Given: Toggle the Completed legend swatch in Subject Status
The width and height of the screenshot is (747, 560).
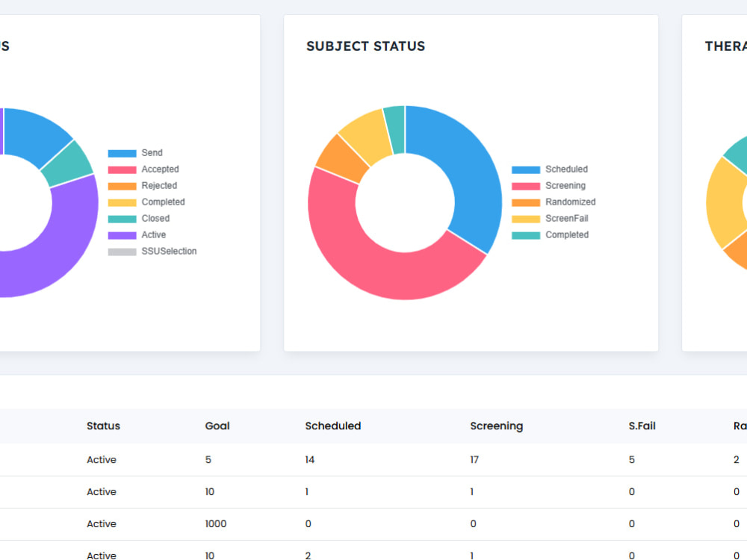Looking at the screenshot, I should click(x=526, y=235).
